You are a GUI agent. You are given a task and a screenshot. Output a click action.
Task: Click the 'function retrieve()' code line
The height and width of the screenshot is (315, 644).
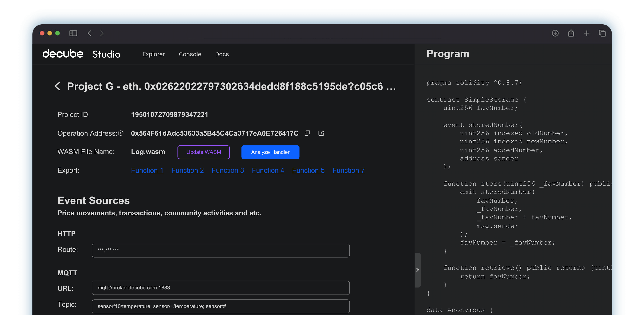[x=527, y=268]
